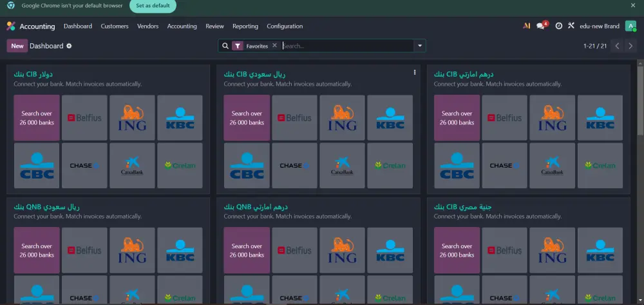Remove the Favorites filter facet
Image resolution: width=644 pixels, height=305 pixels.
(x=275, y=46)
